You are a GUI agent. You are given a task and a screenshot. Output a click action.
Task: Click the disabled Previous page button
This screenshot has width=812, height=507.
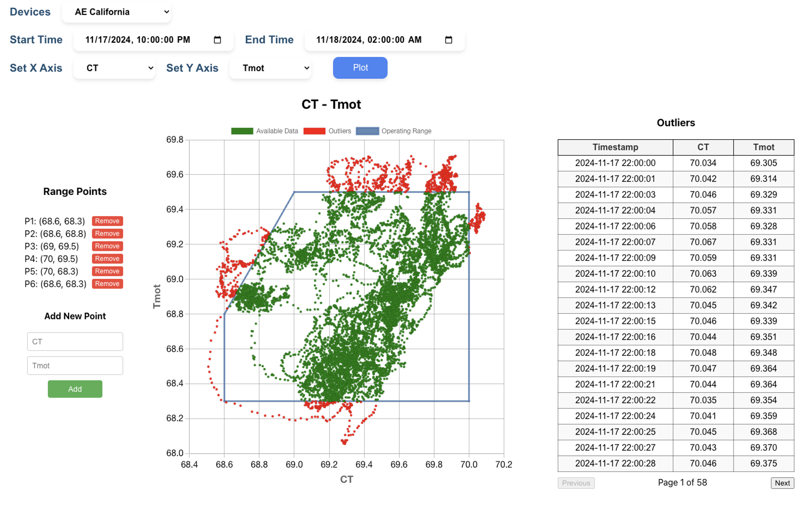(x=576, y=483)
